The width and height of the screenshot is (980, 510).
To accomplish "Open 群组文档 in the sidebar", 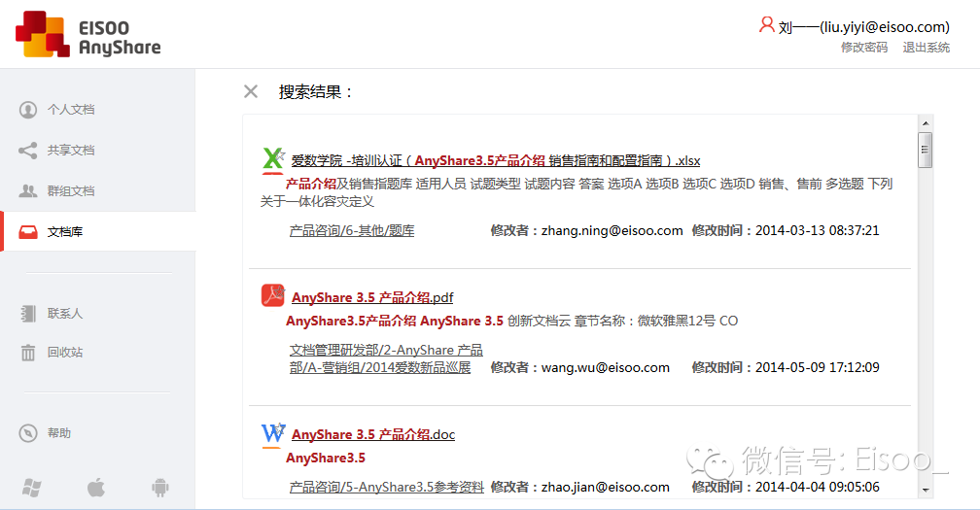I will tap(71, 191).
